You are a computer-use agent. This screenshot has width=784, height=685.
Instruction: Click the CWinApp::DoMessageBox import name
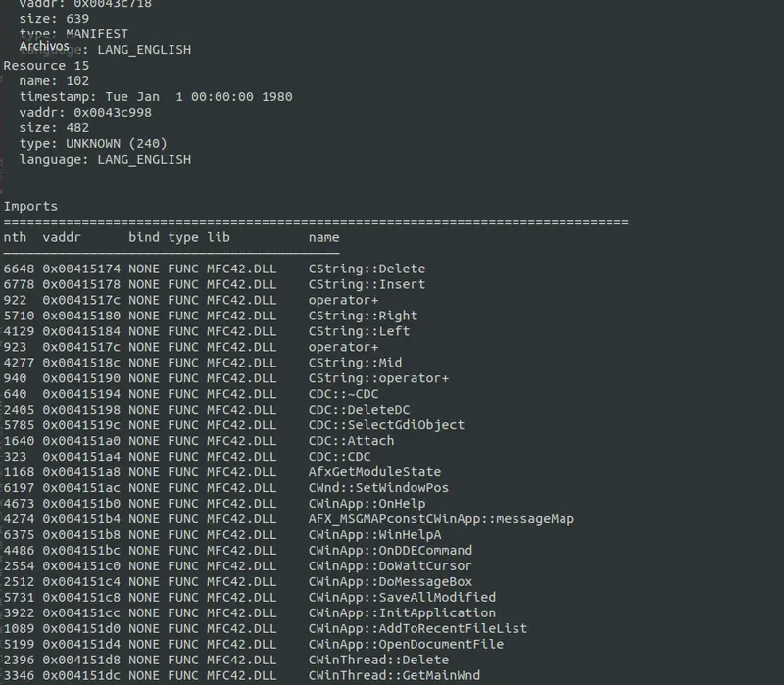390,582
